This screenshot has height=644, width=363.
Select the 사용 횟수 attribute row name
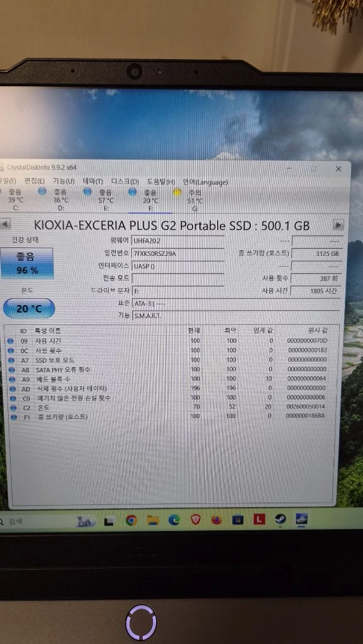[48, 350]
